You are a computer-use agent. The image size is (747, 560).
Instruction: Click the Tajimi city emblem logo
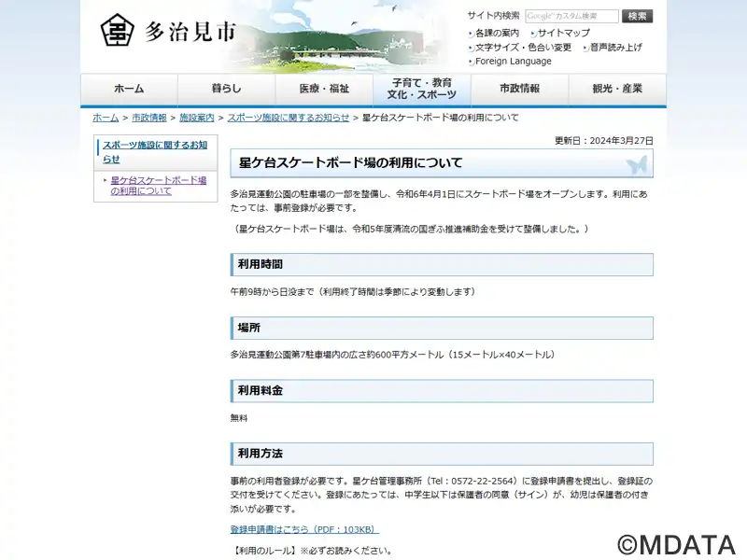pos(117,30)
